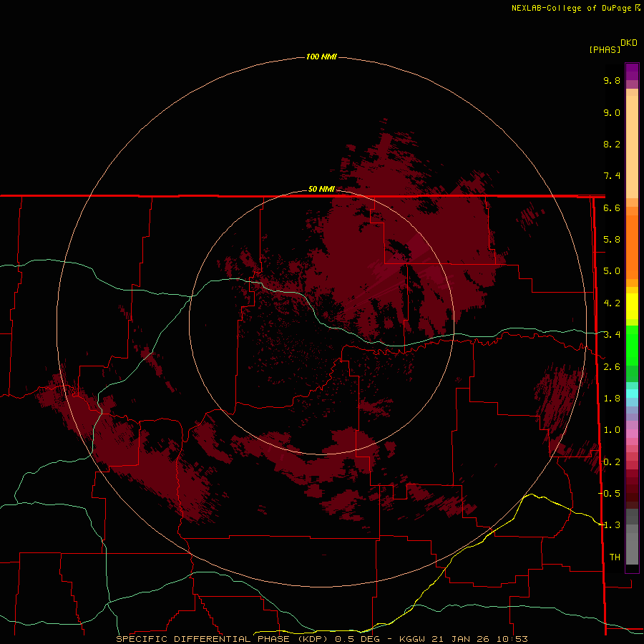Screen dimensions: 644x644
Task: Select the light peach segment of the color scale
Action: pos(632,147)
